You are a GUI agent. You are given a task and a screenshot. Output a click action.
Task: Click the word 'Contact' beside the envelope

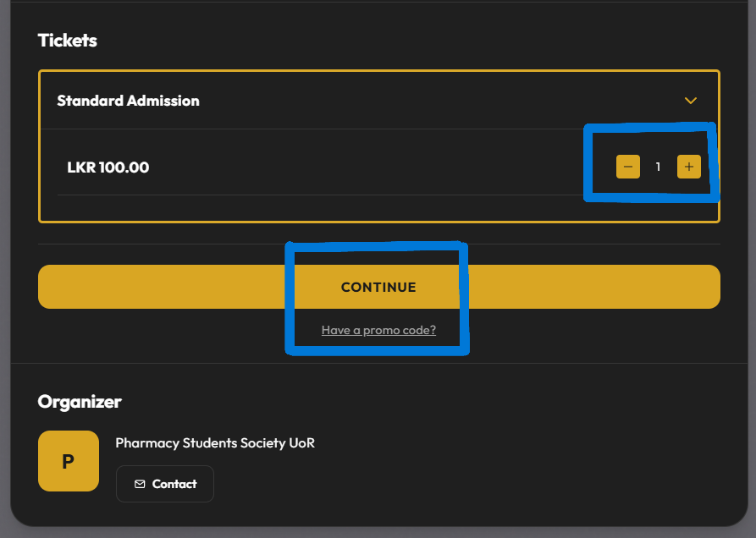(x=174, y=484)
